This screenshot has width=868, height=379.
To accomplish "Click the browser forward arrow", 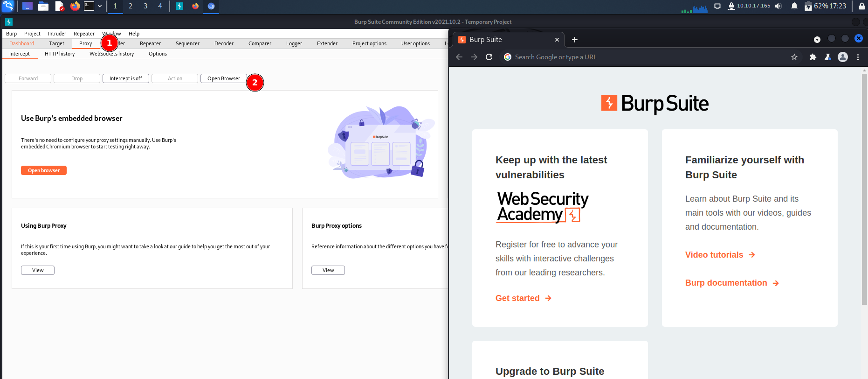I will click(x=474, y=57).
